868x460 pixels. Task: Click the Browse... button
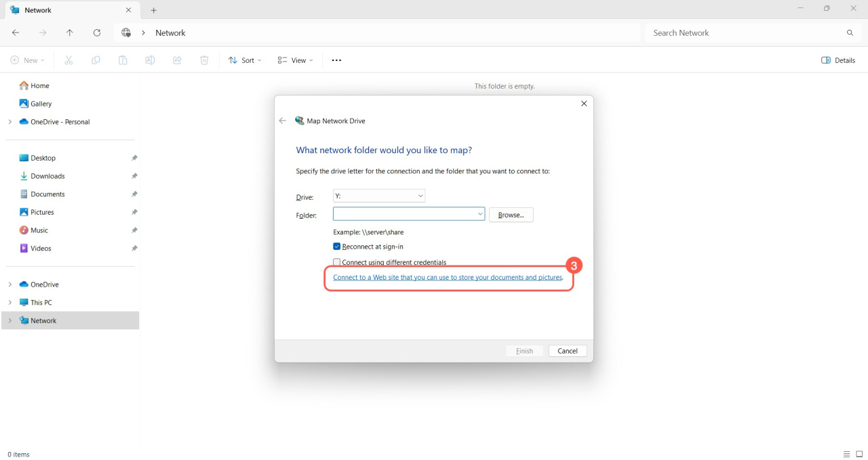tap(511, 215)
